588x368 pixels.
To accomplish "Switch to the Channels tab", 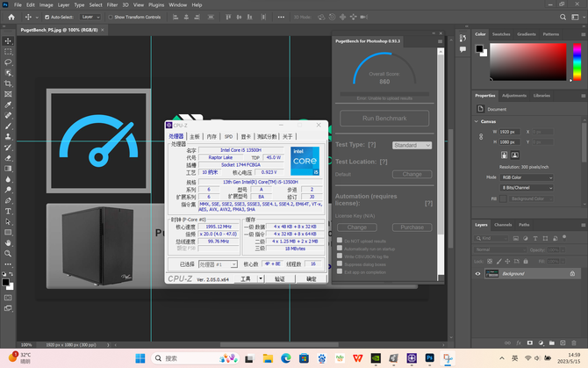I will point(503,225).
